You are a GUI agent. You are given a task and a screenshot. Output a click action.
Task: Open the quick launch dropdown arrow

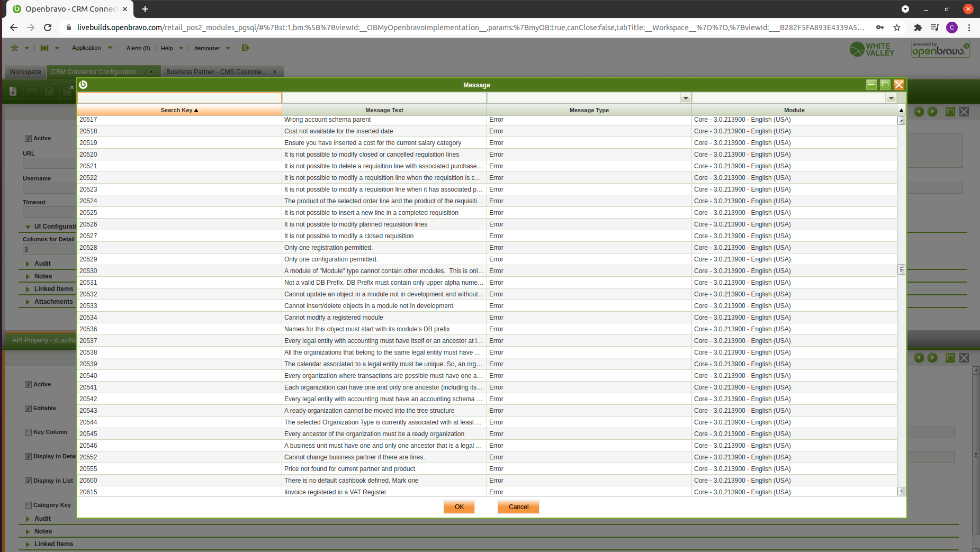57,48
